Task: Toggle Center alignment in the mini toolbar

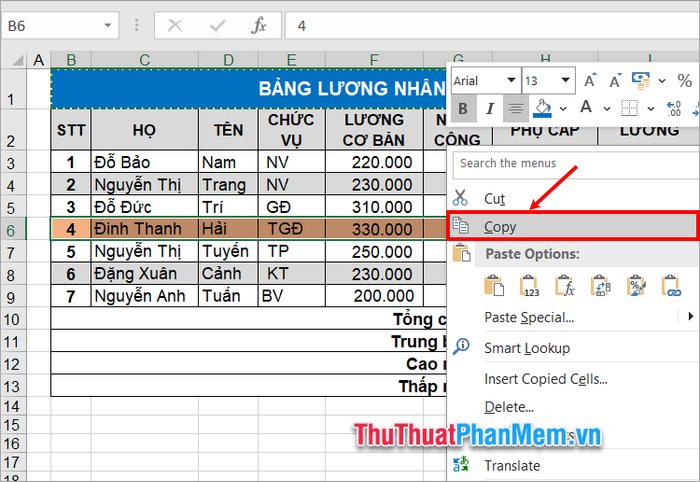Action: 515,109
